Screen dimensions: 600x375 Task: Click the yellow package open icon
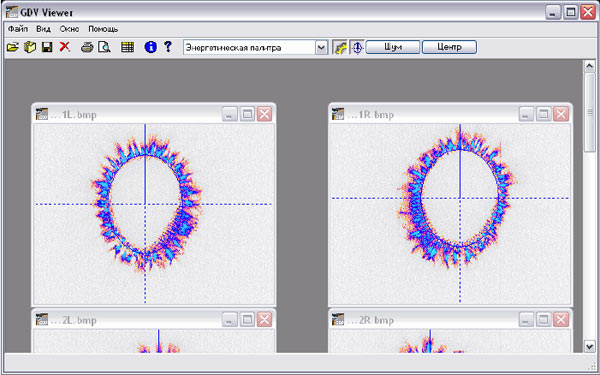(x=30, y=47)
